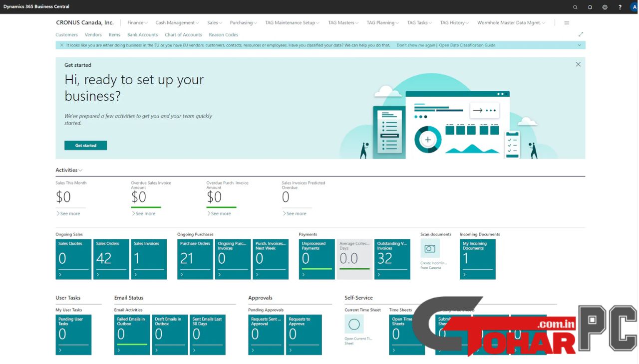Open the Failed Emails in Outbox tile
639x364 pixels.
click(x=132, y=335)
